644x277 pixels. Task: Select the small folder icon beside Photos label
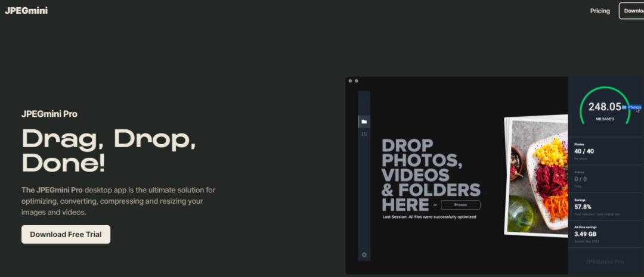(x=624, y=107)
